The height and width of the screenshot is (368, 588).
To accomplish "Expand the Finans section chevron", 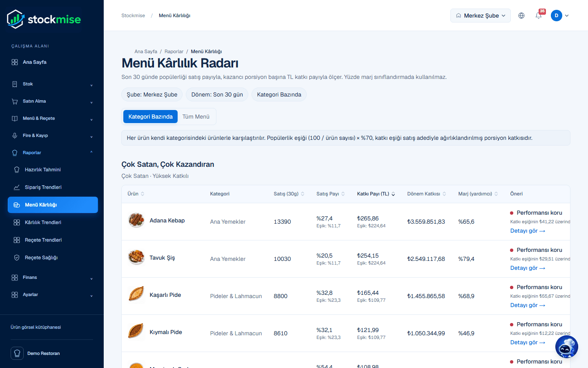I will click(91, 278).
